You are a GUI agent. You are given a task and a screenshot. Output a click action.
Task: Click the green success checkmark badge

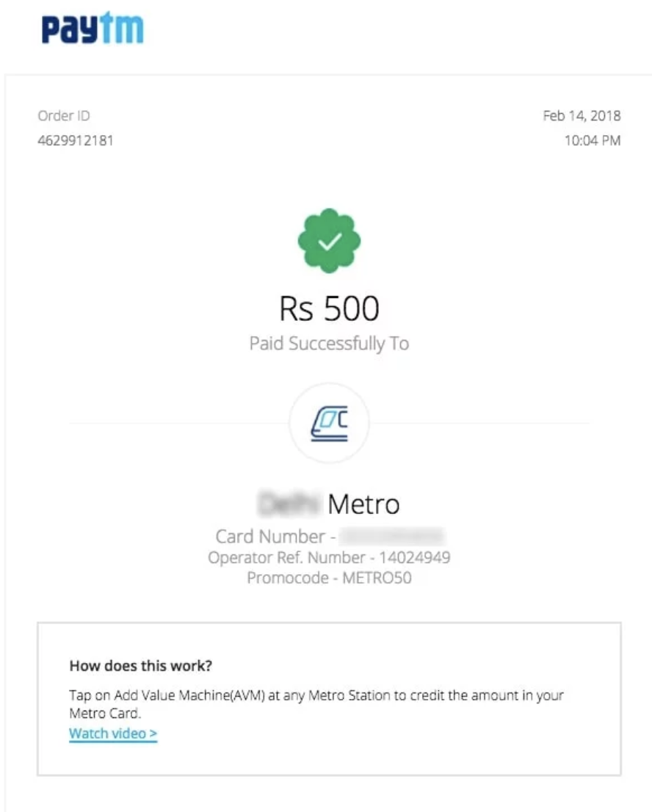point(330,241)
